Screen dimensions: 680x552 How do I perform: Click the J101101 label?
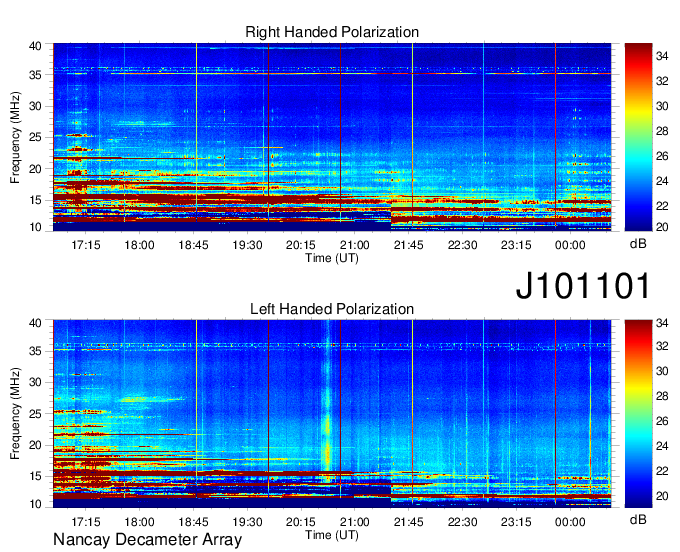583,285
